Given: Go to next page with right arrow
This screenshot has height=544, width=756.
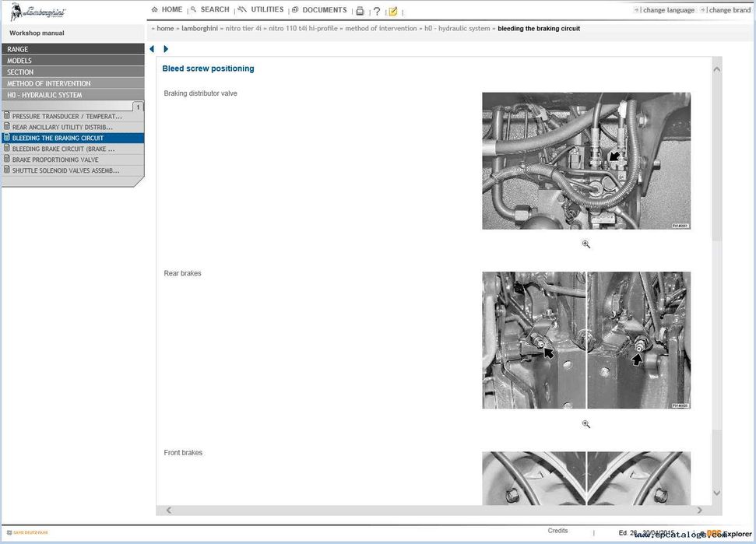Looking at the screenshot, I should coord(166,49).
